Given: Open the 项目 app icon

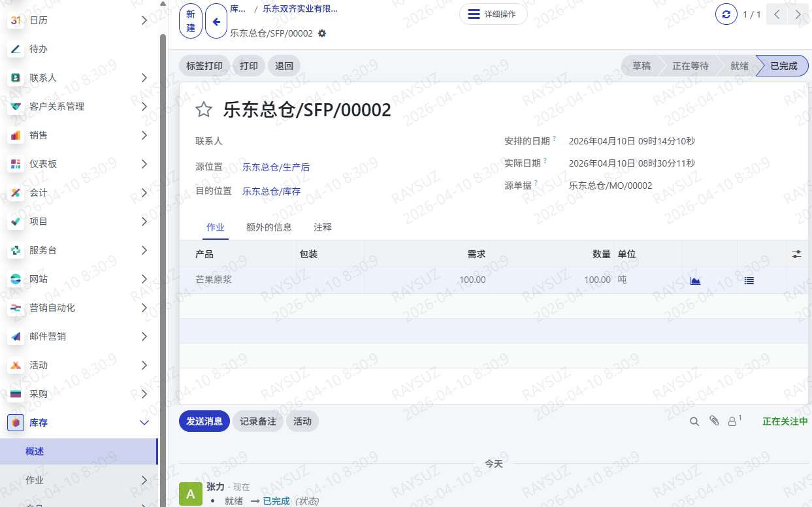Looking at the screenshot, I should (16, 221).
